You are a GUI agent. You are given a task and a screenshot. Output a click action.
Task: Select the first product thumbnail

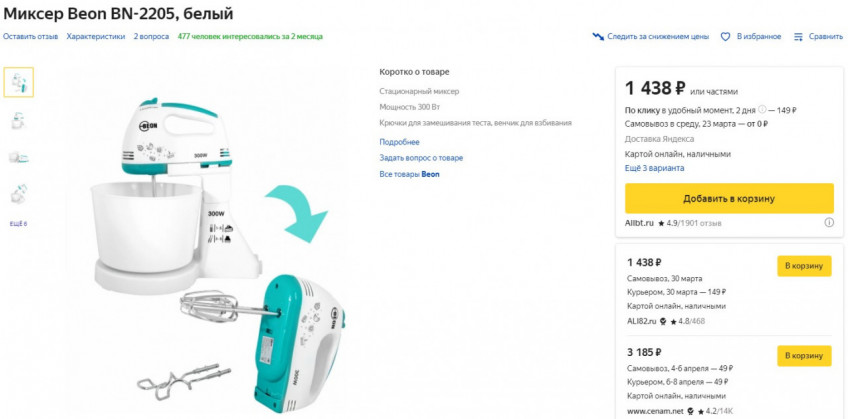(x=18, y=82)
